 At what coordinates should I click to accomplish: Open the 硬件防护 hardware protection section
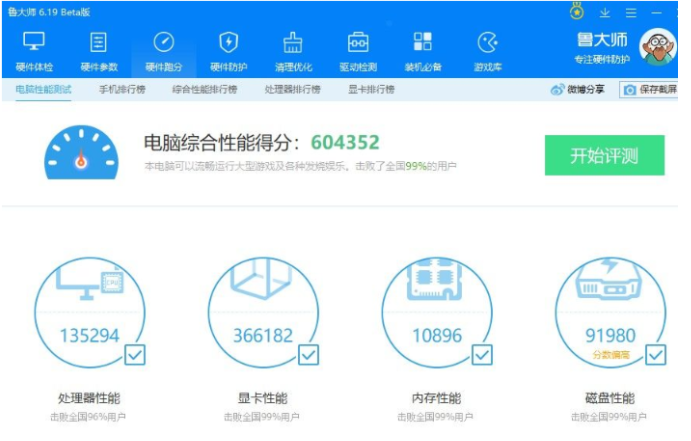click(228, 52)
